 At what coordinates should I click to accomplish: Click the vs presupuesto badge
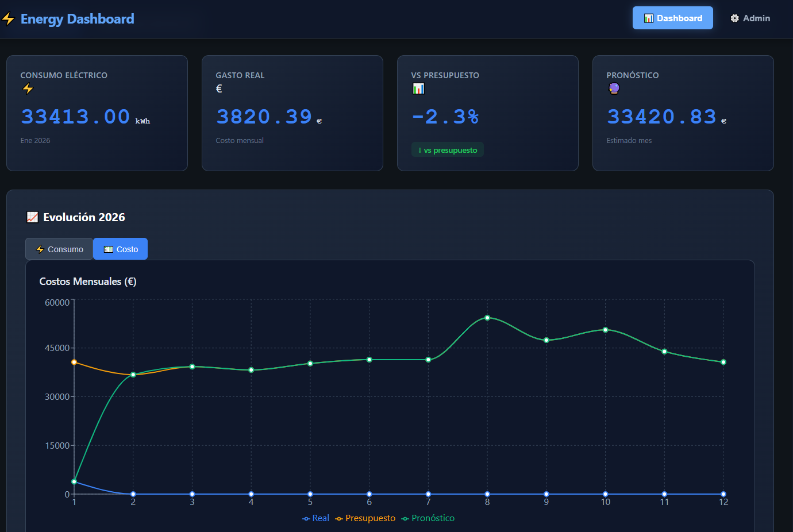point(448,149)
